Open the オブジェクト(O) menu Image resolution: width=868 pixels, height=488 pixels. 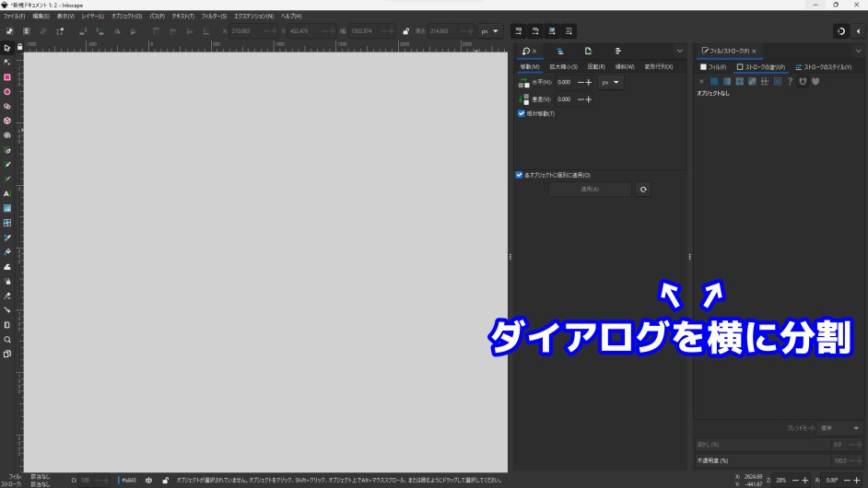click(127, 16)
